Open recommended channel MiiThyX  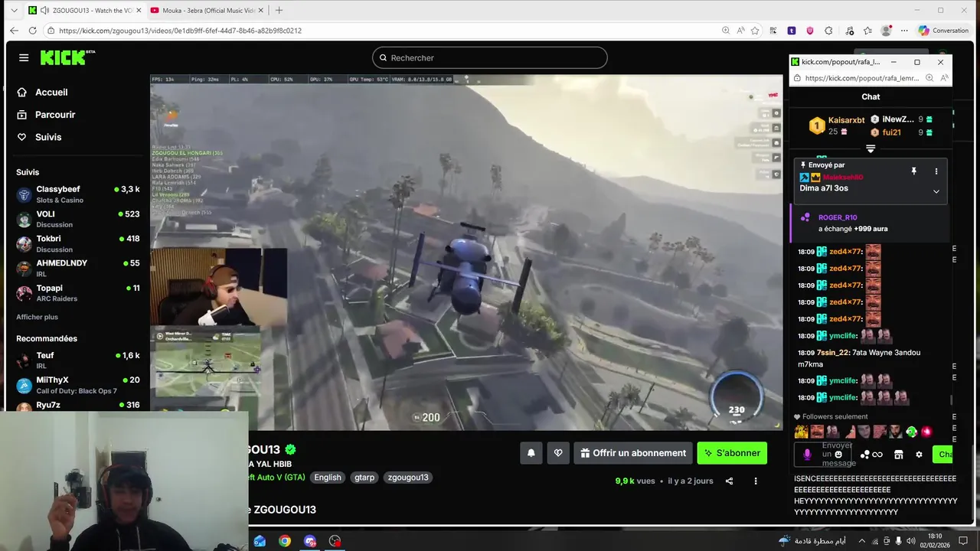tap(77, 385)
